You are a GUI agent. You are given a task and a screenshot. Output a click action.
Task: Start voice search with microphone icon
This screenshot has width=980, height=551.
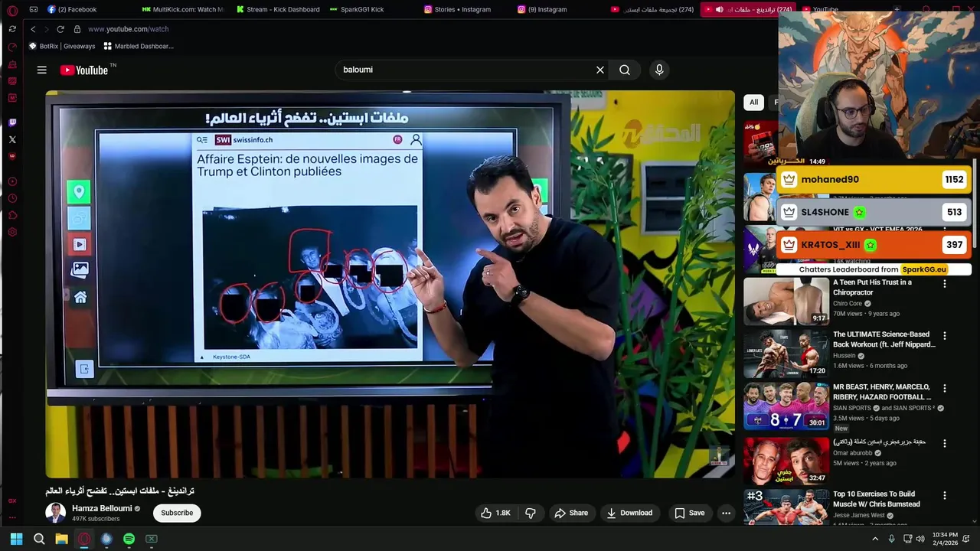[659, 70]
